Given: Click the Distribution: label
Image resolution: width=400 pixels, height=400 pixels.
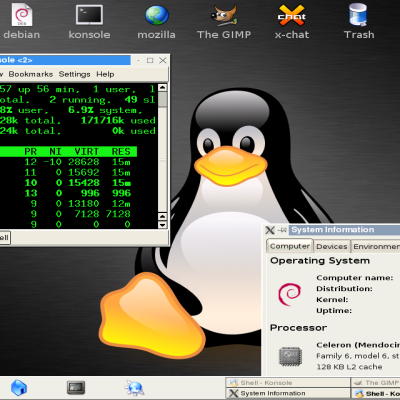Looking at the screenshot, I should pos(344,289).
